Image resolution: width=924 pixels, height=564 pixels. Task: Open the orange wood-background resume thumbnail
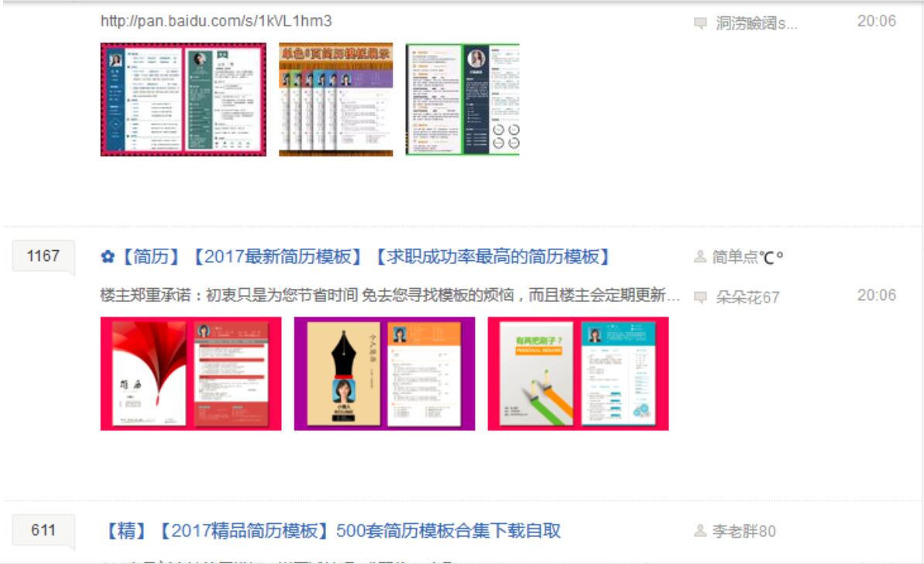point(336,99)
